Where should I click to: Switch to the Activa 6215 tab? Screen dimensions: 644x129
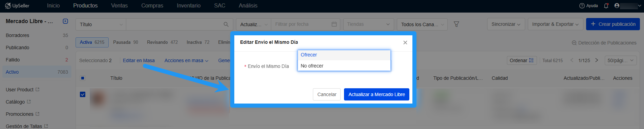[x=92, y=42]
